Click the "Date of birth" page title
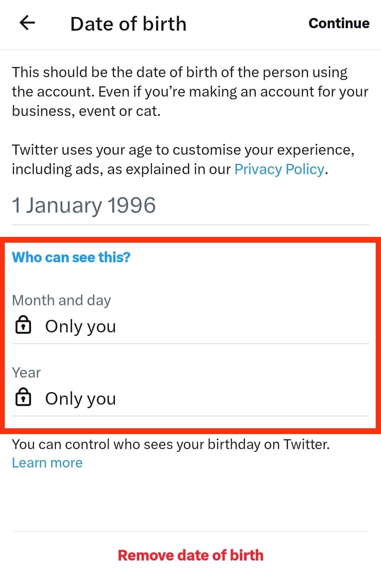The height and width of the screenshot is (588, 381). (x=128, y=24)
